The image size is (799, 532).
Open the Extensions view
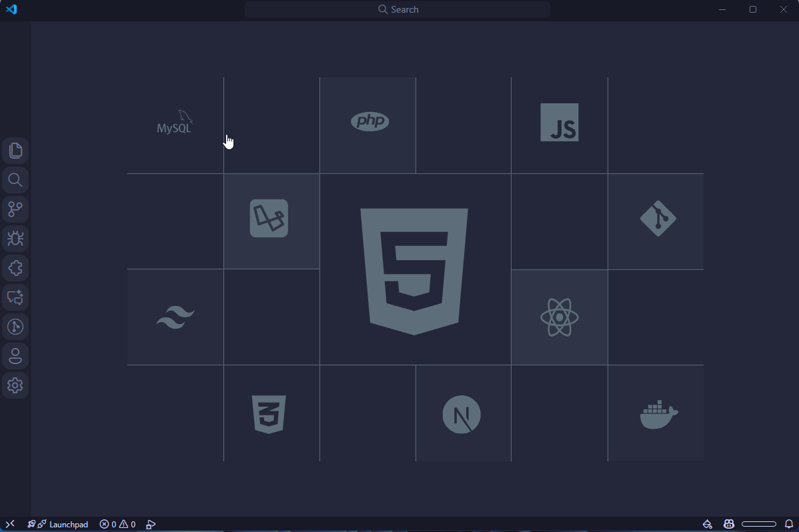pyautogui.click(x=15, y=267)
